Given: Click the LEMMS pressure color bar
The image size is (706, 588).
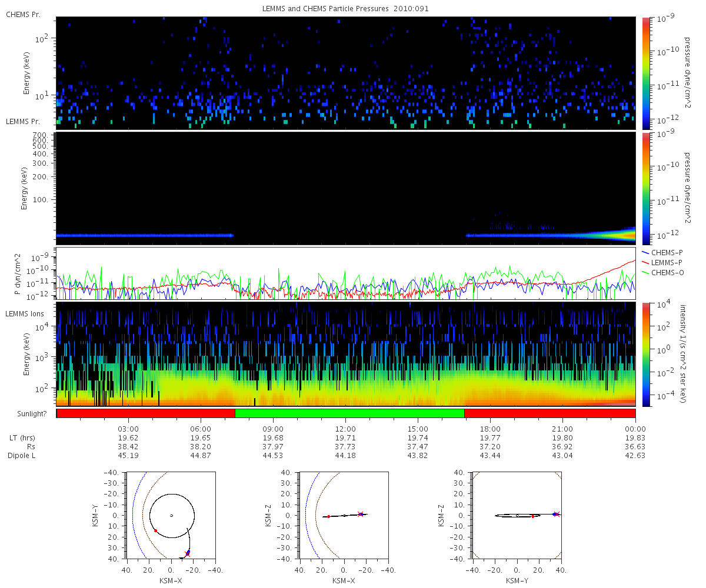Looking at the screenshot, I should (645, 189).
